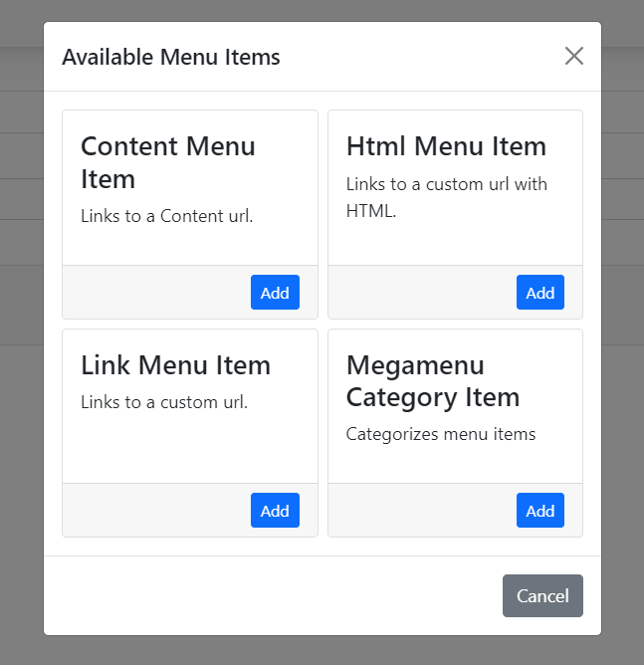Click the Html Menu Item card footer
The height and width of the screenshot is (665, 644).
pyautogui.click(x=418, y=293)
